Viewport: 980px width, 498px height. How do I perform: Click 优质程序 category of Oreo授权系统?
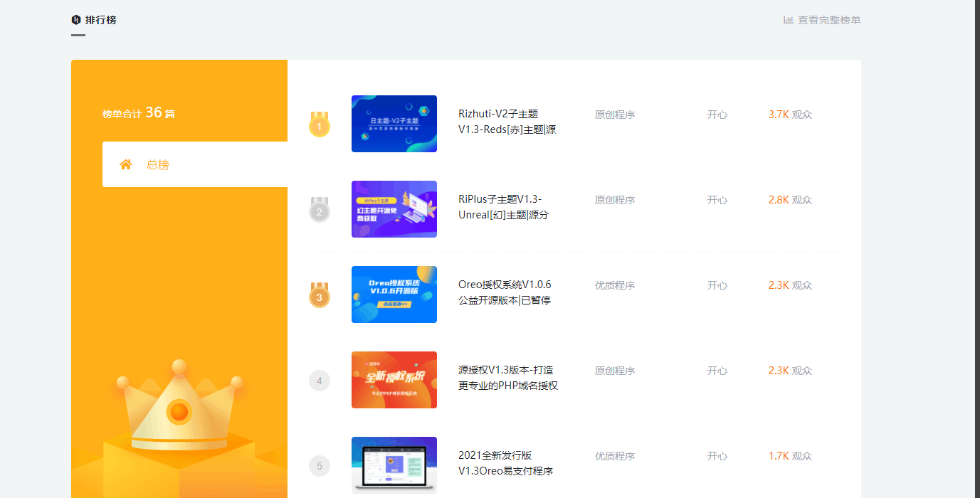coord(614,285)
